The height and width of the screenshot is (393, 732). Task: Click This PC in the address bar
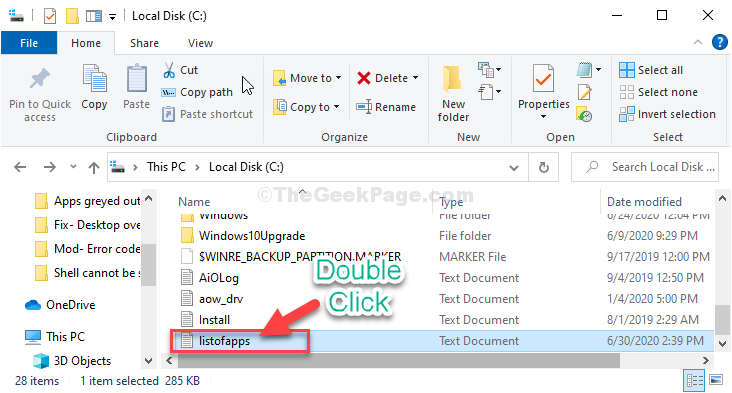tap(166, 167)
